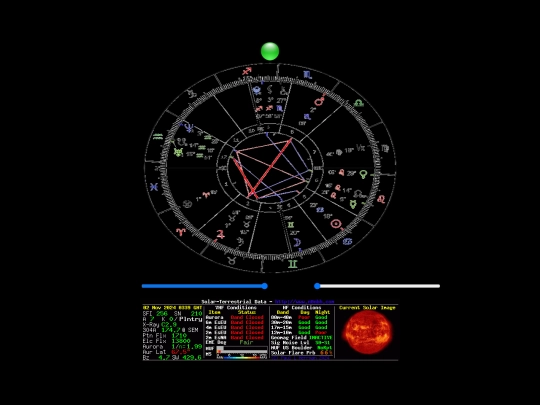
Task: Click the green Venus planet glyph
Action: 363,174
